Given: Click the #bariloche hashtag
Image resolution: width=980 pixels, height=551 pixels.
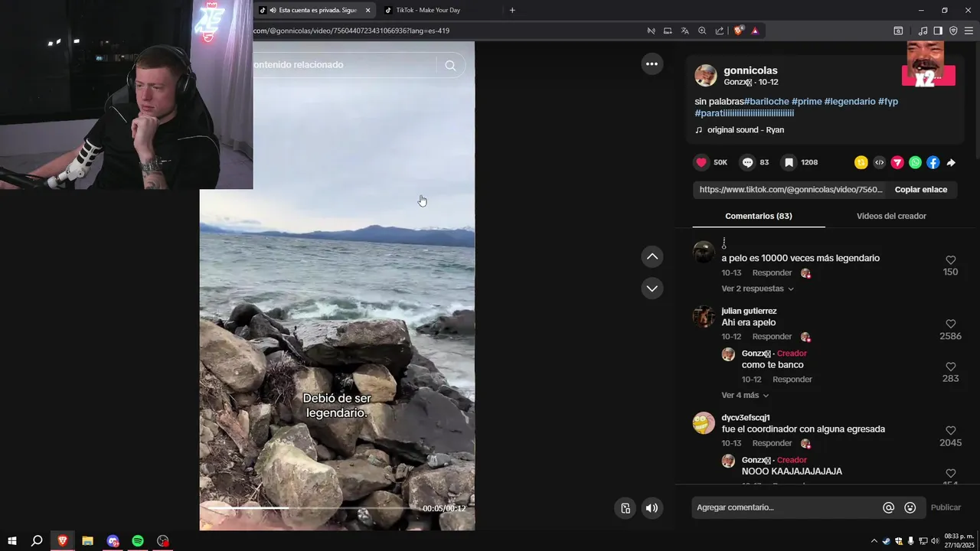Looking at the screenshot, I should [766, 101].
